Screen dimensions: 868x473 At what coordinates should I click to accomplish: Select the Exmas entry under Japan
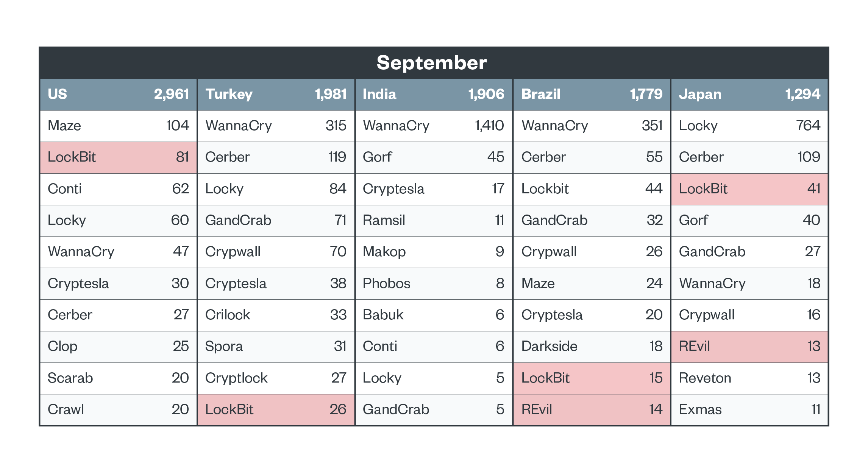[x=700, y=409]
